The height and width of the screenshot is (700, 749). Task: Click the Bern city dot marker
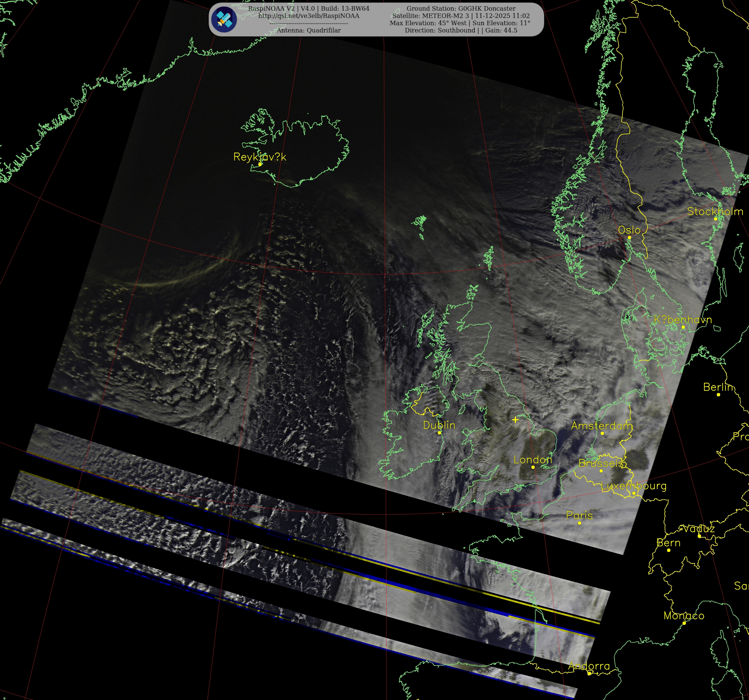pos(669,550)
